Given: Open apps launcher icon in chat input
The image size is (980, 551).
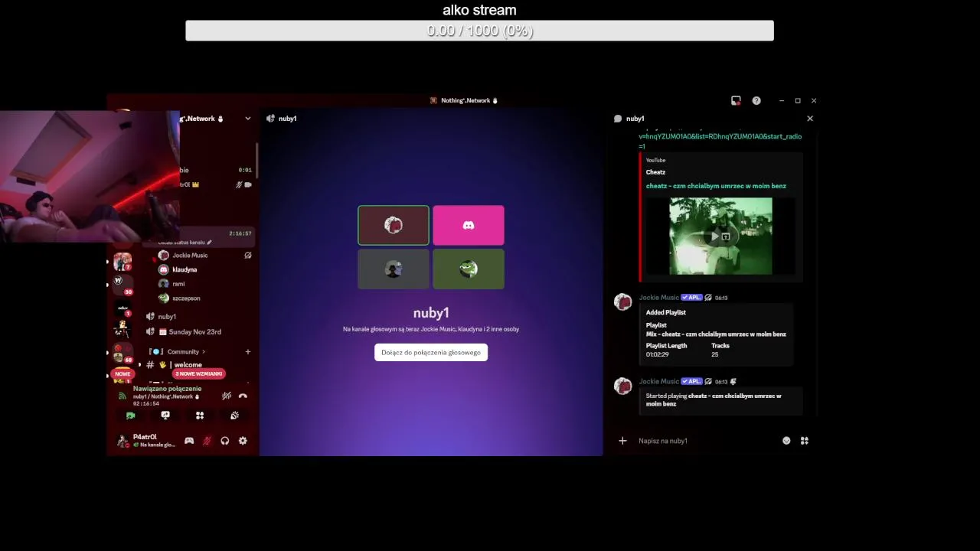Looking at the screenshot, I should click(x=805, y=441).
